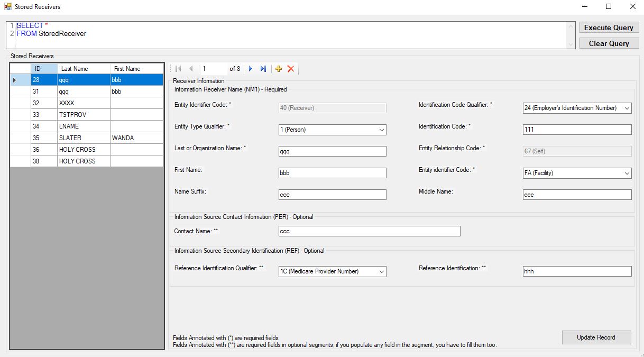Click the Clear Query button
Viewport: 644px width, 357px height.
(609, 43)
